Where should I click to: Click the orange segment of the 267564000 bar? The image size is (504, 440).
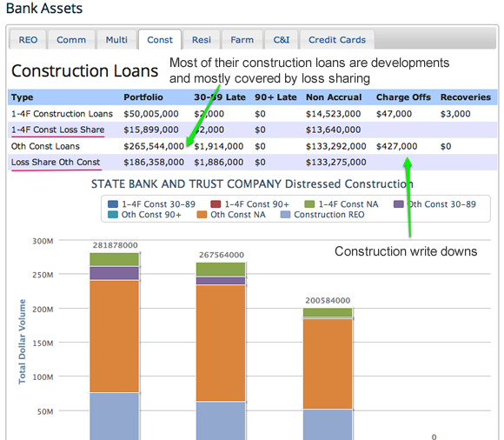pyautogui.click(x=221, y=343)
